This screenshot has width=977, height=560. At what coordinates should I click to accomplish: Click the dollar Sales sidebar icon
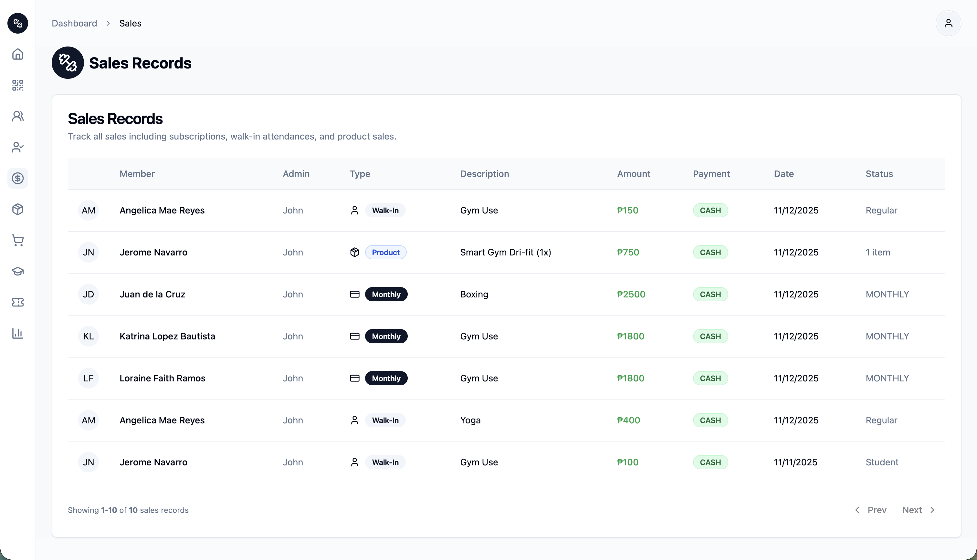[18, 179]
